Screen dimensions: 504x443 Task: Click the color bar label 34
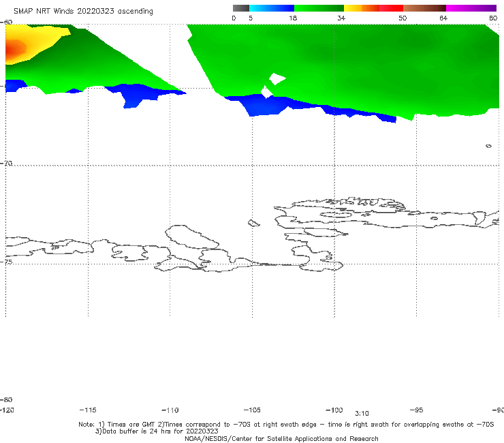click(341, 18)
